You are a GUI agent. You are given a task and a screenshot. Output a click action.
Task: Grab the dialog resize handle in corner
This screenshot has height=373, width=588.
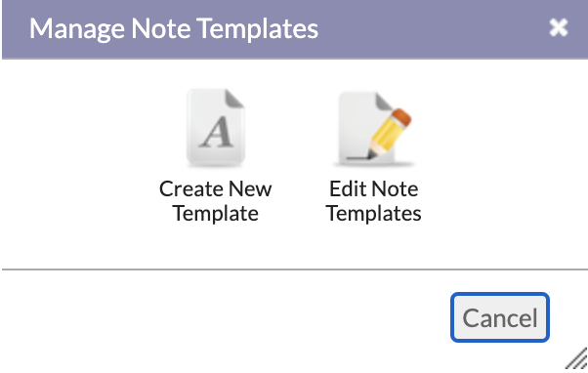(576, 358)
